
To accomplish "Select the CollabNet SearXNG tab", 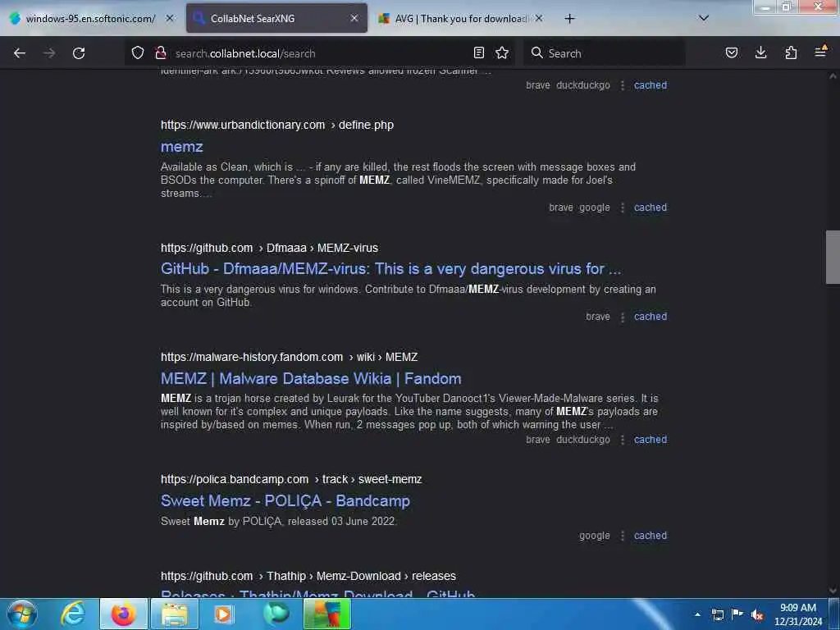I will [x=276, y=19].
